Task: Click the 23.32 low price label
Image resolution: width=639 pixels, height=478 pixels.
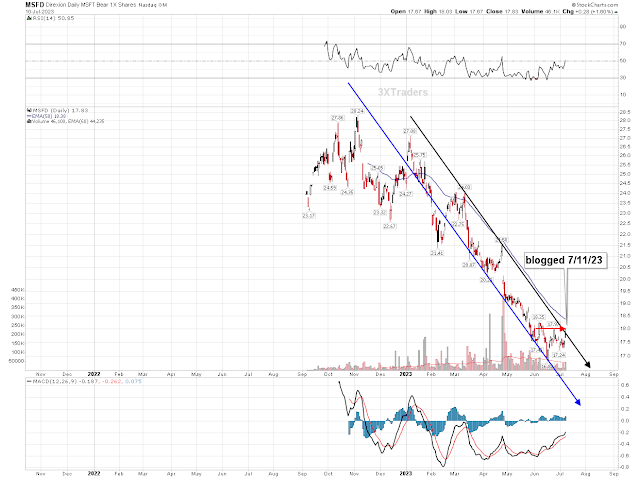Action: (380, 212)
